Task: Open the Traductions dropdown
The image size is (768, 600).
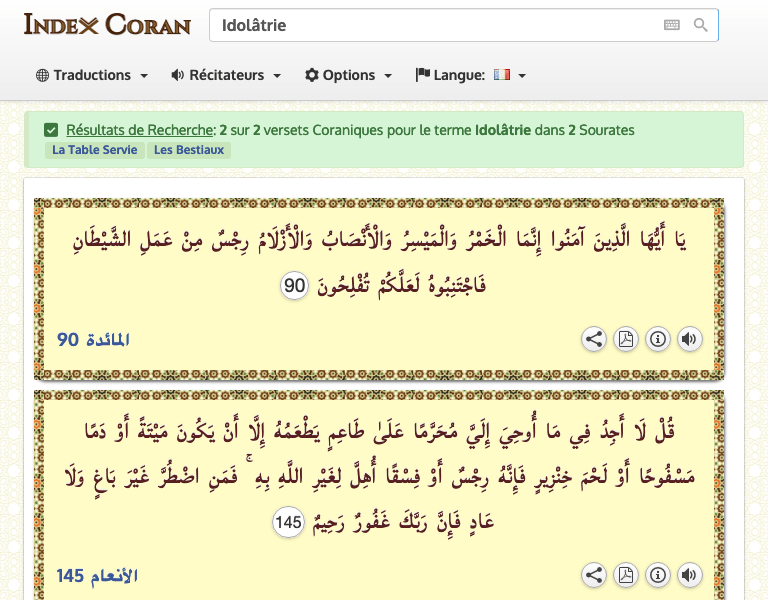Action: (x=92, y=75)
